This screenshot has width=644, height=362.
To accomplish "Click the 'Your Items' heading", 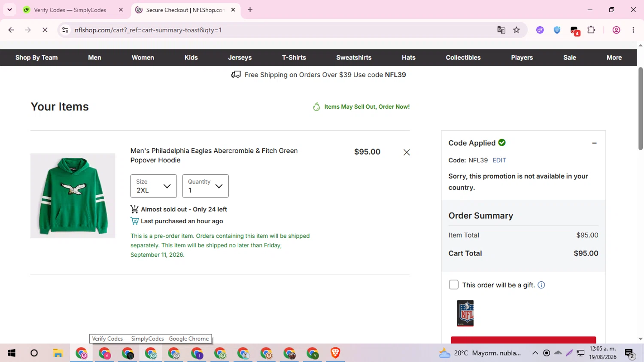I will click(x=60, y=106).
